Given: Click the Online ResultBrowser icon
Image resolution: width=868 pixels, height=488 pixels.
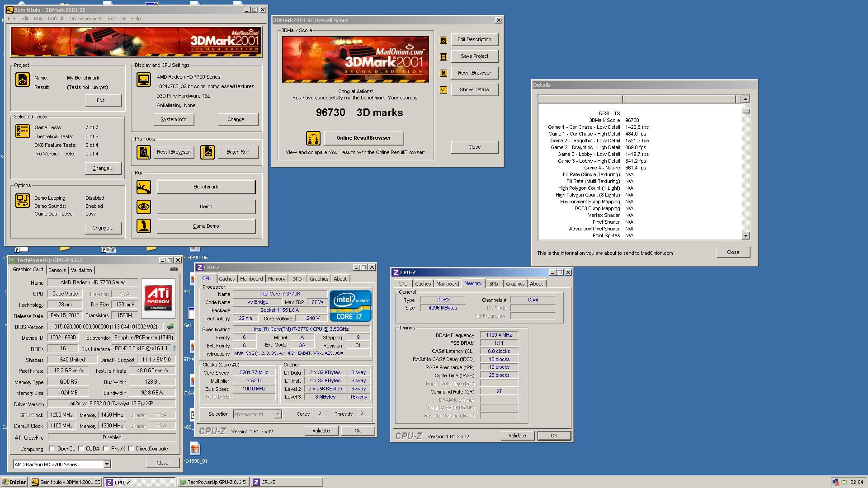Looking at the screenshot, I should [x=313, y=138].
